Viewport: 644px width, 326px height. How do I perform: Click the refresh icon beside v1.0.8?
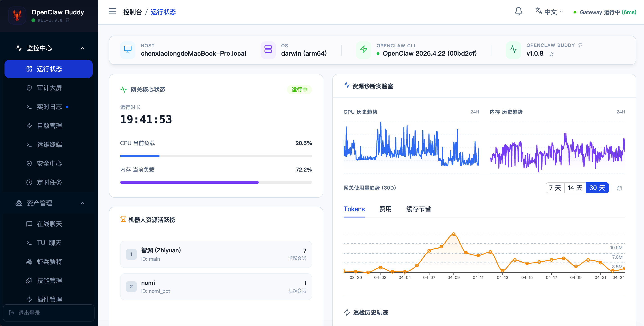click(552, 54)
